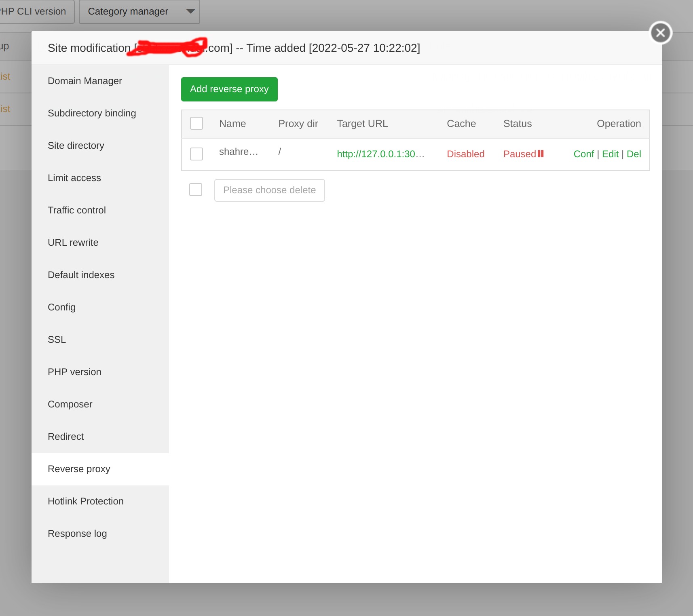Open the Domain Manager section
Screen dimensions: 693x616
point(85,81)
